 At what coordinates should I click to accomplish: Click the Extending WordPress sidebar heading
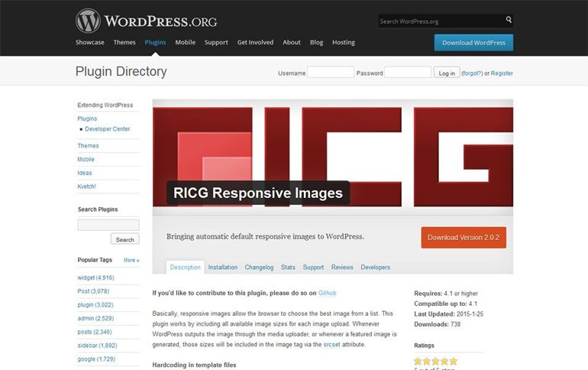(x=105, y=105)
